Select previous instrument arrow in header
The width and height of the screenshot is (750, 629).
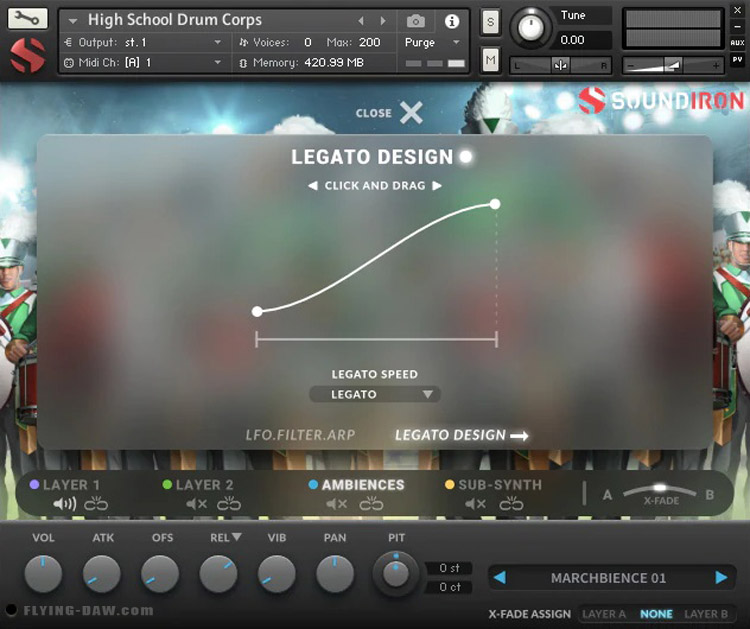click(361, 21)
